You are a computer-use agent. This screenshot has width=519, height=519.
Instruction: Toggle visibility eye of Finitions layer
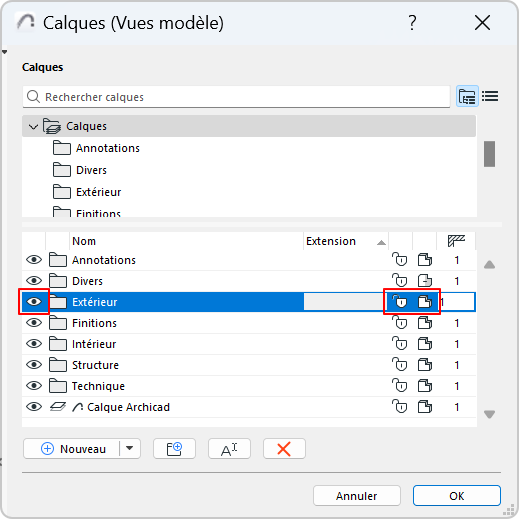34,323
